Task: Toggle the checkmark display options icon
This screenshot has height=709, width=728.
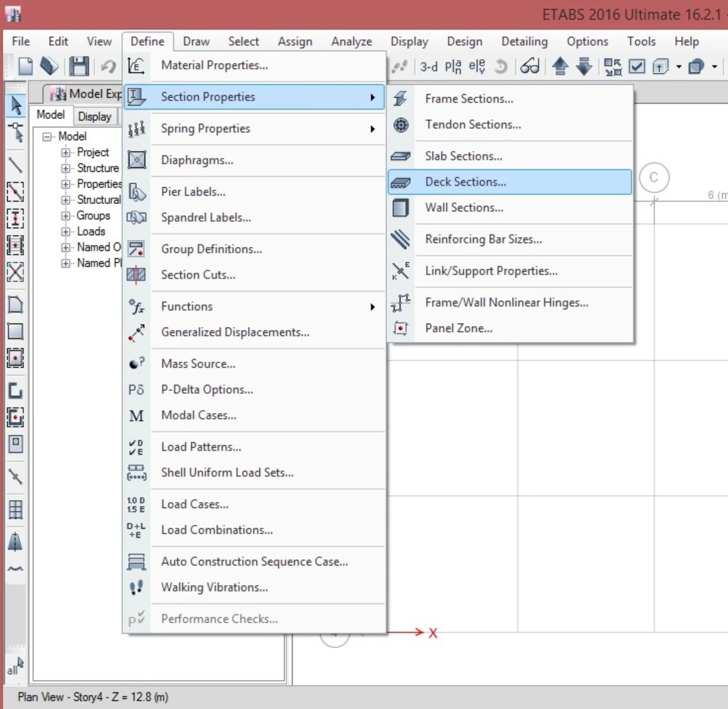Action: point(636,67)
